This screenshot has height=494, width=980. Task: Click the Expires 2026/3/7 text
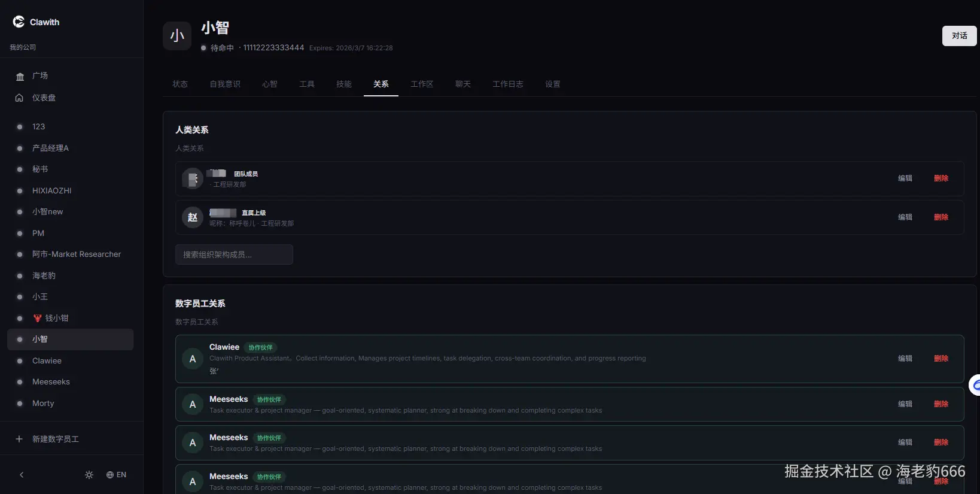351,48
